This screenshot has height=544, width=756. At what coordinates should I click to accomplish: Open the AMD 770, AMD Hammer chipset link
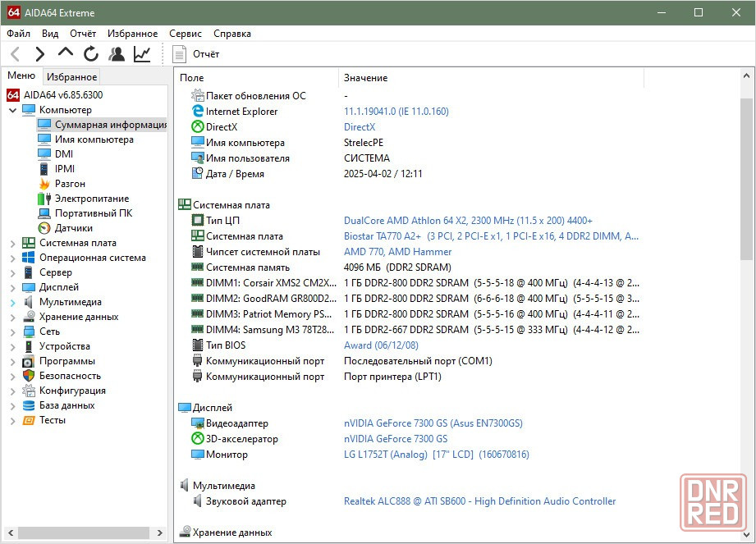click(x=398, y=252)
